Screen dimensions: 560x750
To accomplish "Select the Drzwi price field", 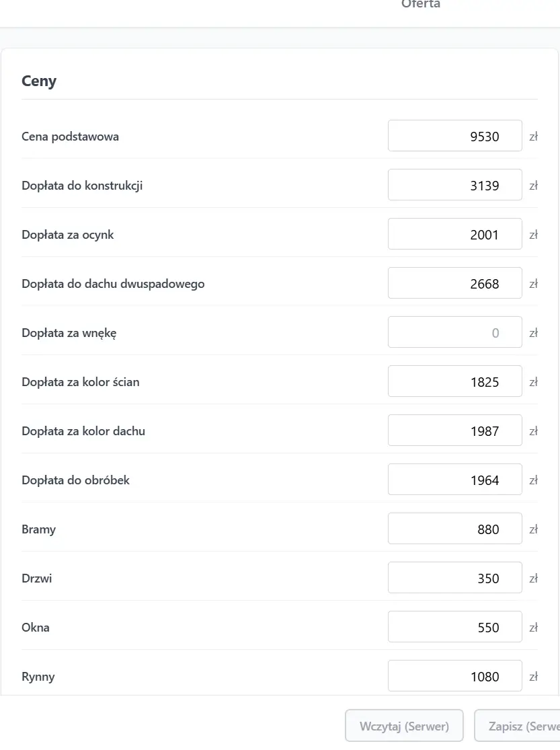I will click(455, 578).
